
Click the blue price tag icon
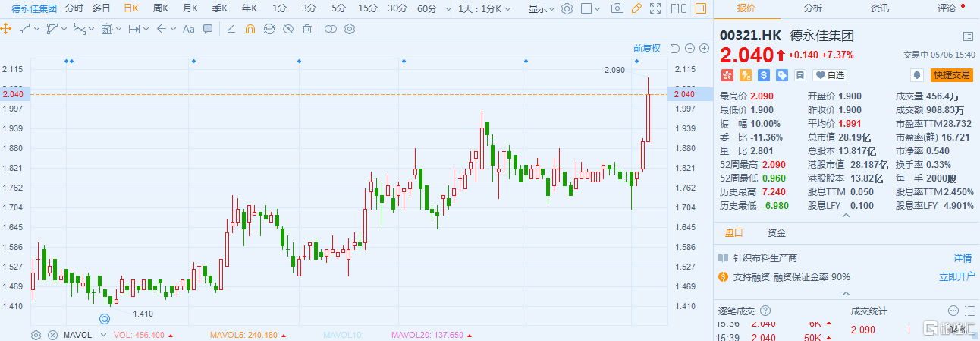tap(781, 75)
